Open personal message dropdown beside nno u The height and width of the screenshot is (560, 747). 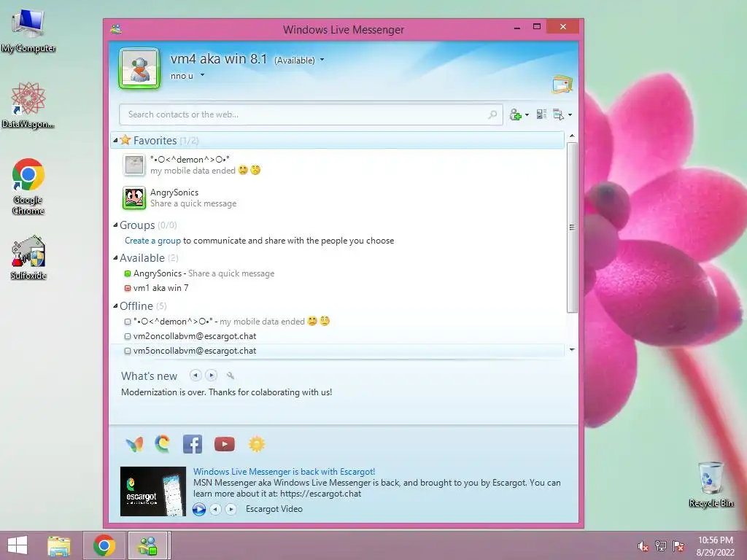[x=203, y=75]
